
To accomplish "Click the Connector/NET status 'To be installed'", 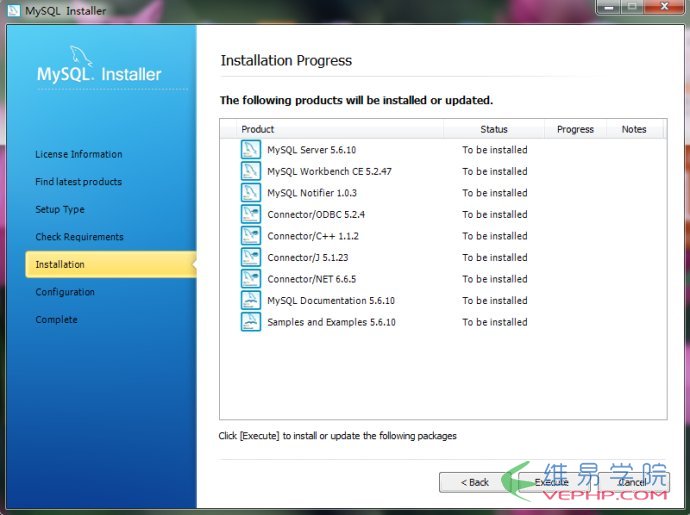I will click(x=495, y=279).
